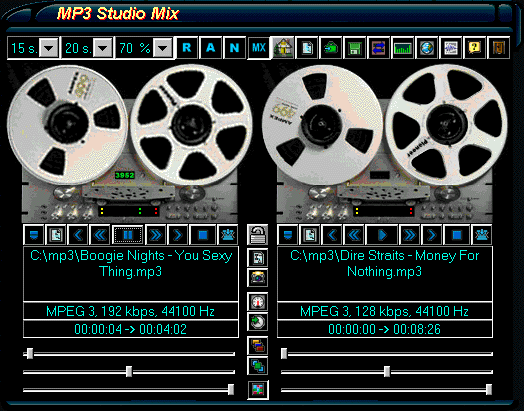Click the document page icon in top toolbar
Screen dimensions: 524x411
tap(307, 48)
